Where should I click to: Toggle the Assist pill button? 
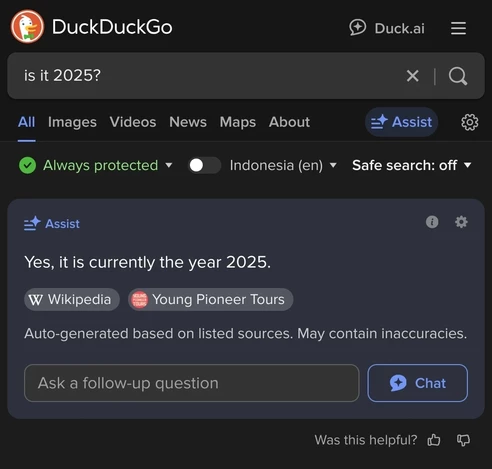(x=402, y=122)
